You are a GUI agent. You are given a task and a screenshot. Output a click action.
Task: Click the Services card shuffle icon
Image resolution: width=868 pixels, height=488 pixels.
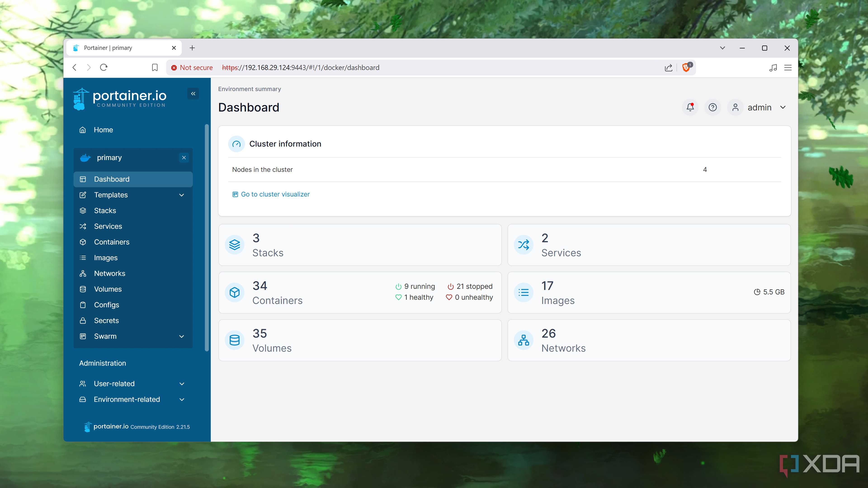[523, 245]
